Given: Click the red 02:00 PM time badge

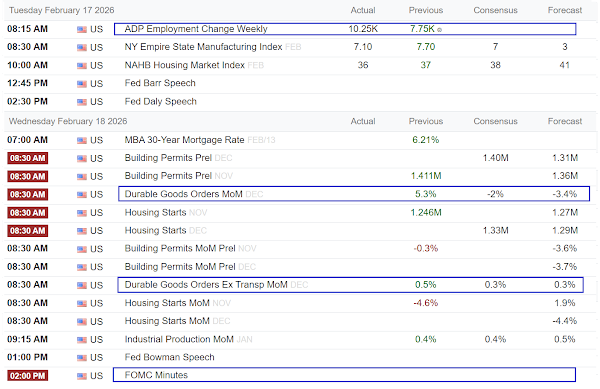Looking at the screenshot, I should 27,376.
